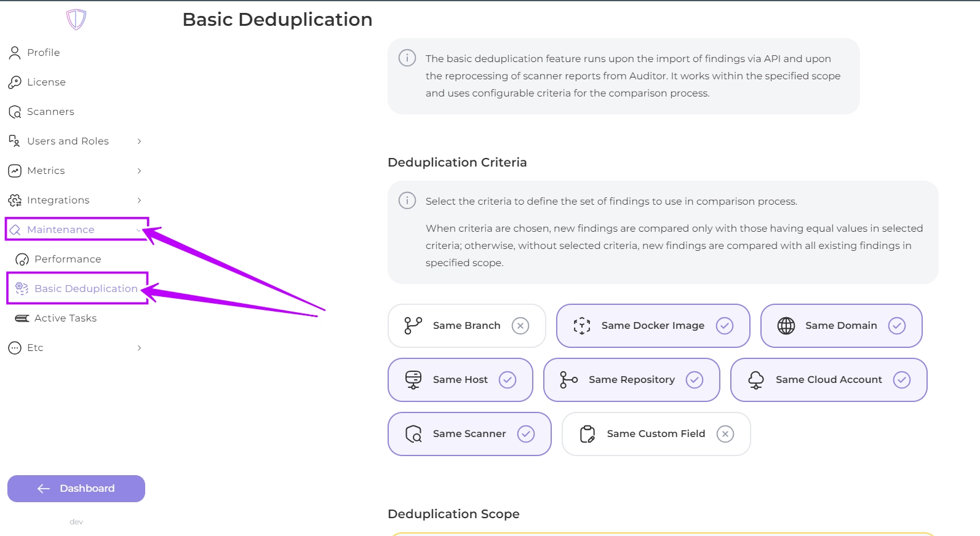Select the Maintenance menu item
This screenshot has width=980, height=536.
pyautogui.click(x=61, y=230)
